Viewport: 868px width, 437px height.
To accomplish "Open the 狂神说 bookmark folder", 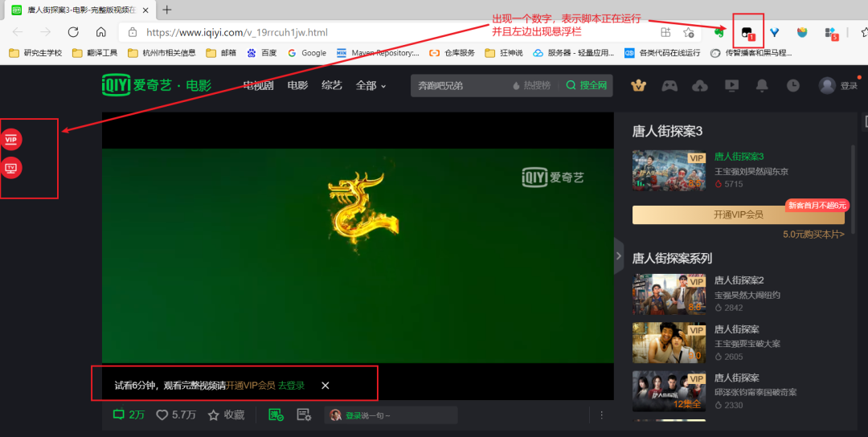I will coord(504,53).
